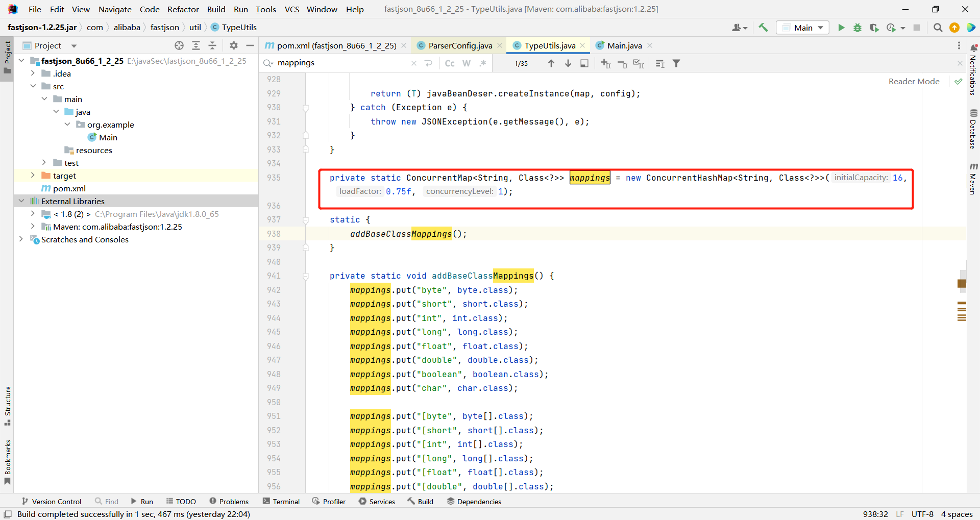
Task: Open the Bookmarks tool window
Action: pyautogui.click(x=8, y=462)
